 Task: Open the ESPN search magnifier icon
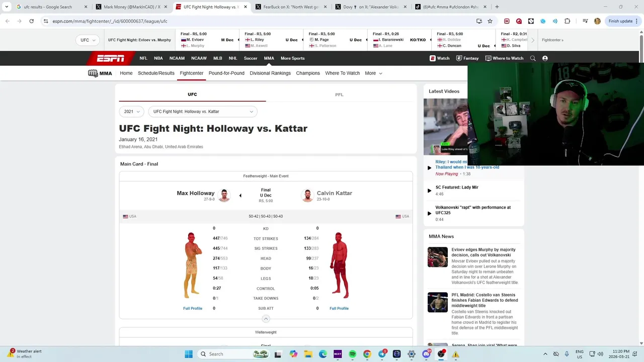[533, 58]
